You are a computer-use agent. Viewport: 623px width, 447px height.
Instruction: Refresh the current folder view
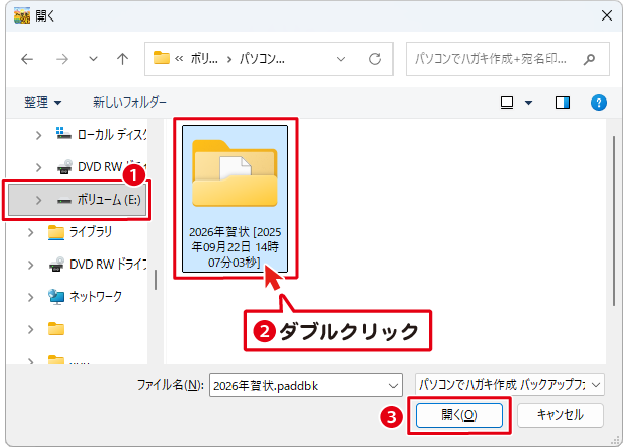pos(375,58)
